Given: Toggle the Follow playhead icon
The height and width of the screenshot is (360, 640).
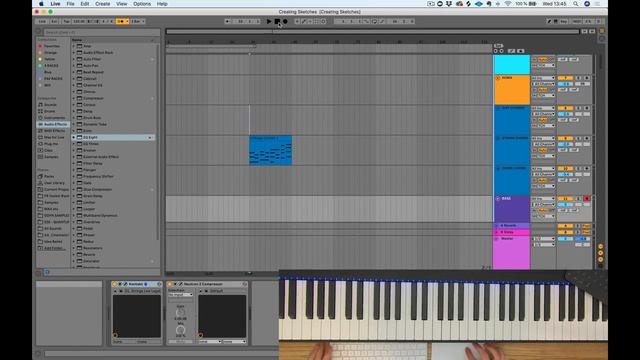Looking at the screenshot, I should tap(227, 21).
